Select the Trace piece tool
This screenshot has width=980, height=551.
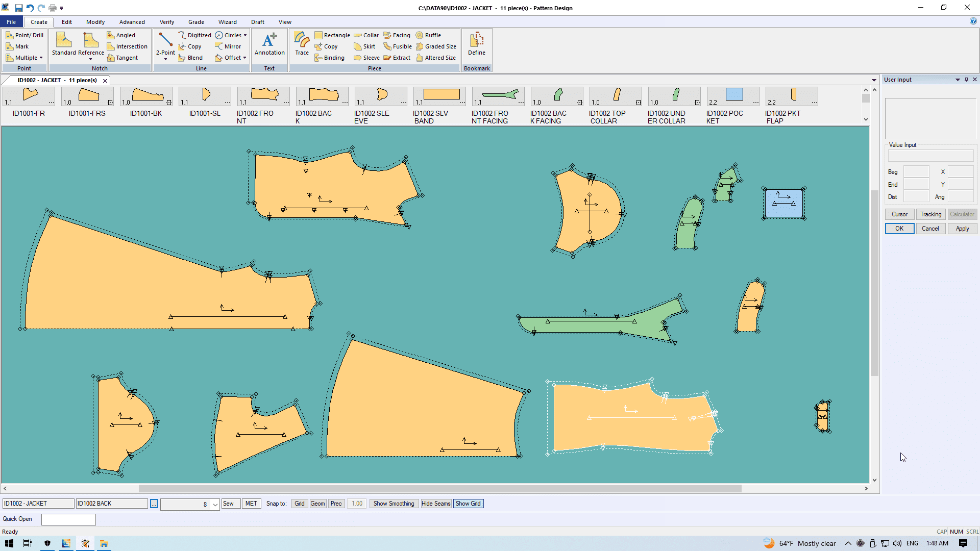coord(302,44)
